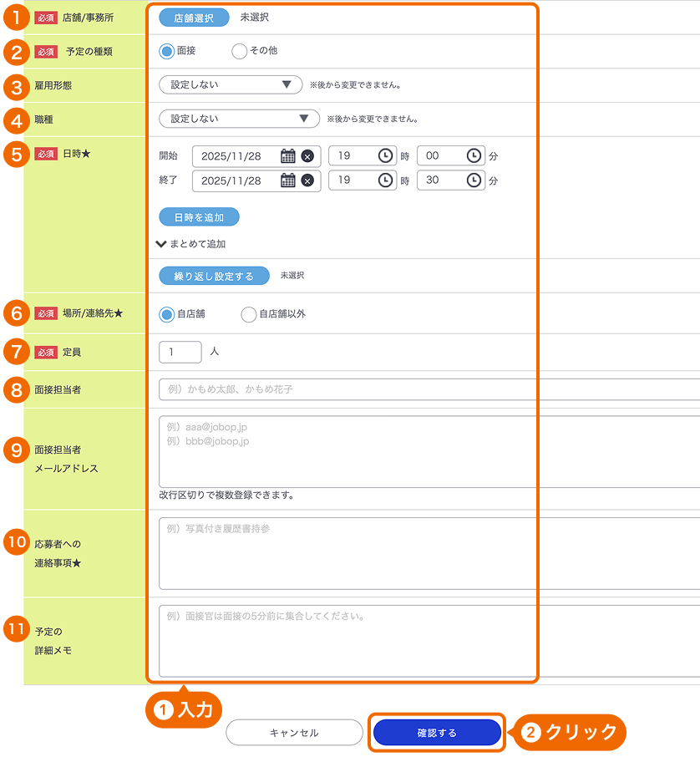Open the clock picker for the start minutes
Screen dimensions: 700x757
473,155
